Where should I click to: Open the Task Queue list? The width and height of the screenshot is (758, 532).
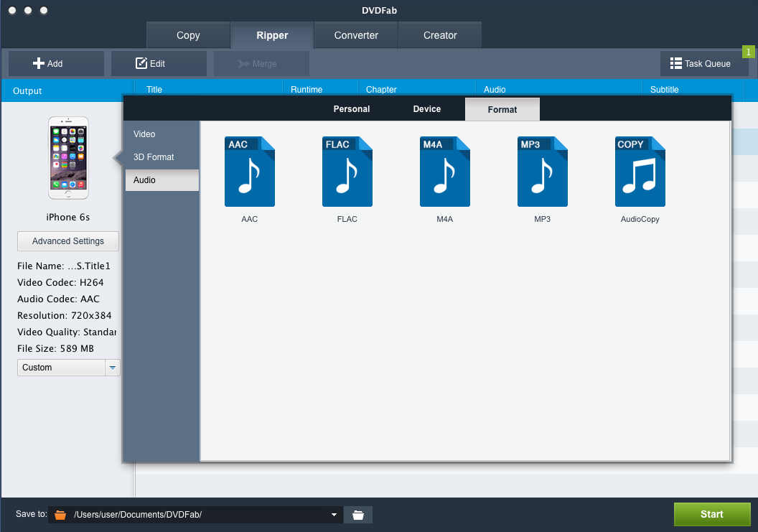click(704, 63)
